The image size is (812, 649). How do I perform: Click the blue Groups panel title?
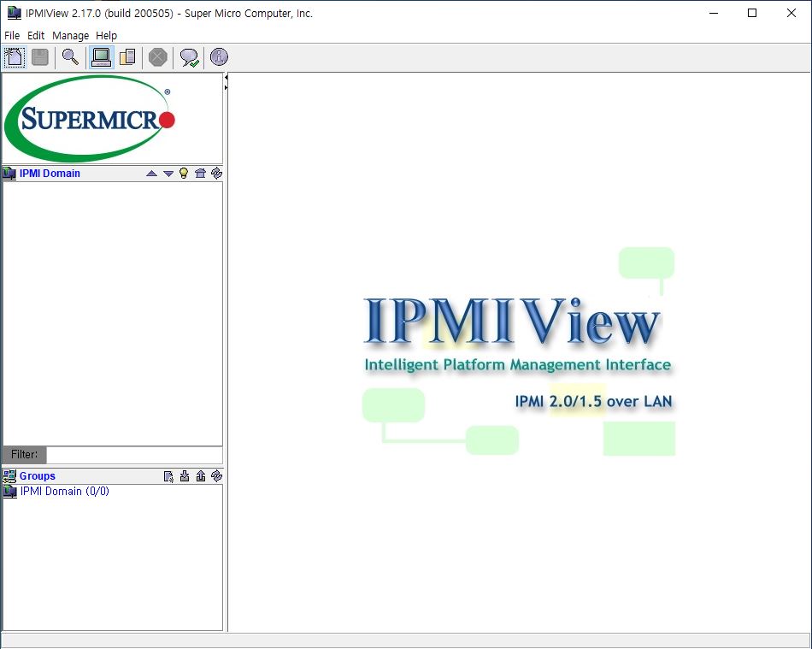pos(38,476)
